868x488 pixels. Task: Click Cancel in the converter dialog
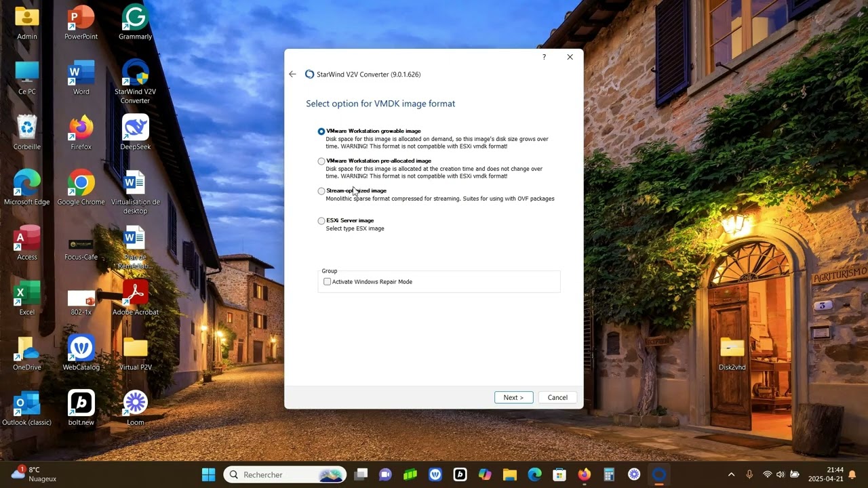point(557,397)
